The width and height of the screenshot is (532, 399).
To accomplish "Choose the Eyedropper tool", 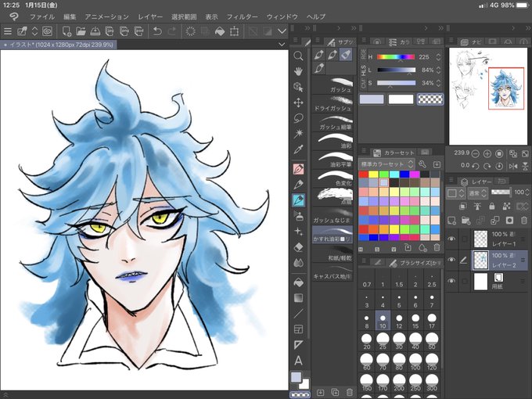I will pos(298,149).
